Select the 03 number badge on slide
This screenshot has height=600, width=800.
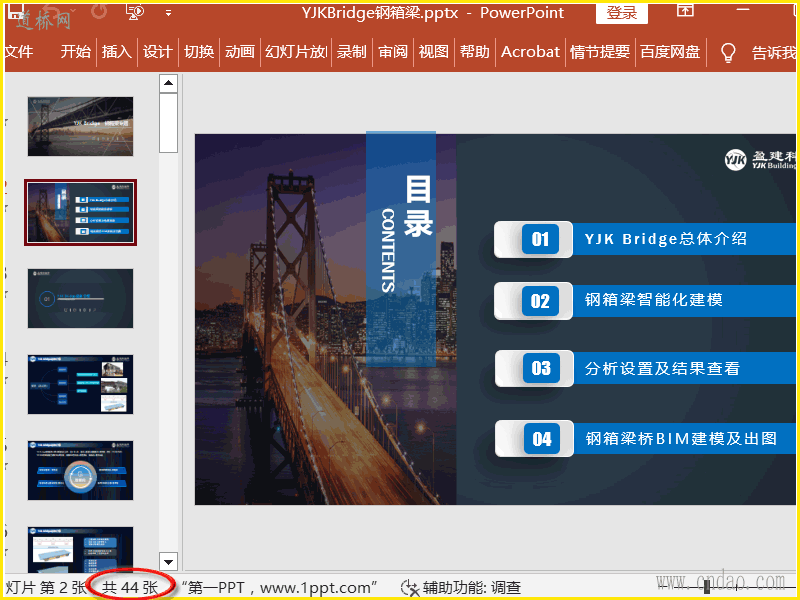coord(541,368)
